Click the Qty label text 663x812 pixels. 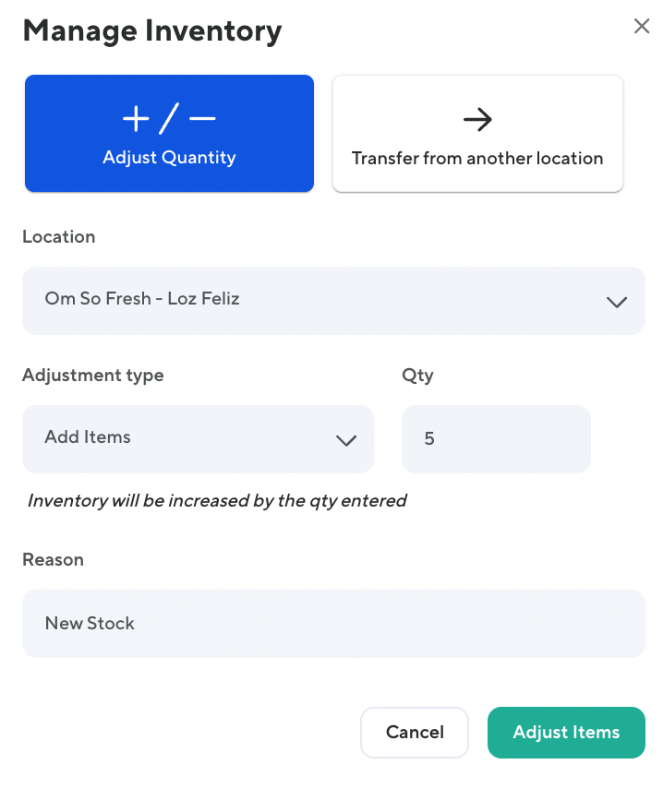coord(417,376)
